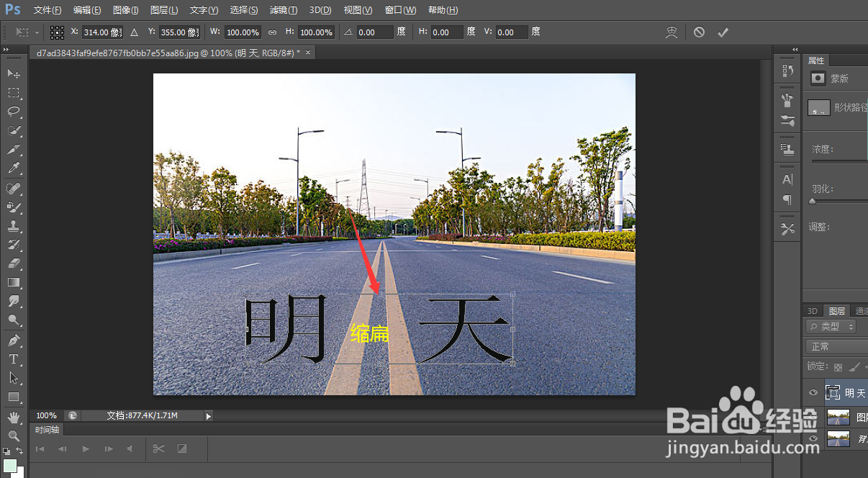Image resolution: width=868 pixels, height=478 pixels.
Task: Cancel the transform with the slash button
Action: [x=699, y=32]
